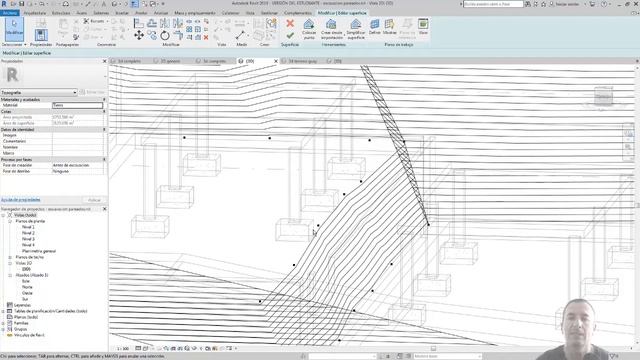This screenshot has height=360, width=640.
Task: Click Mostrar work plane icon
Action: (389, 27)
